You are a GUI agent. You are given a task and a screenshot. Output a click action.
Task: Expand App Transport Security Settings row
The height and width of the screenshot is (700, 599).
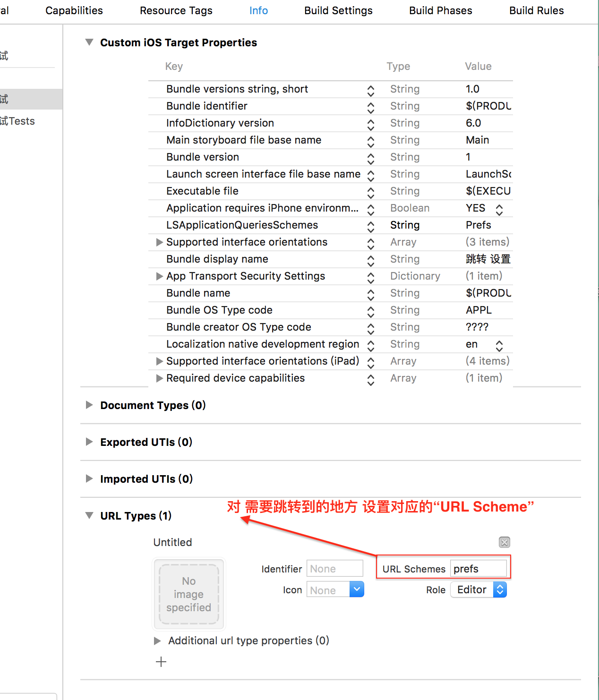coord(160,276)
